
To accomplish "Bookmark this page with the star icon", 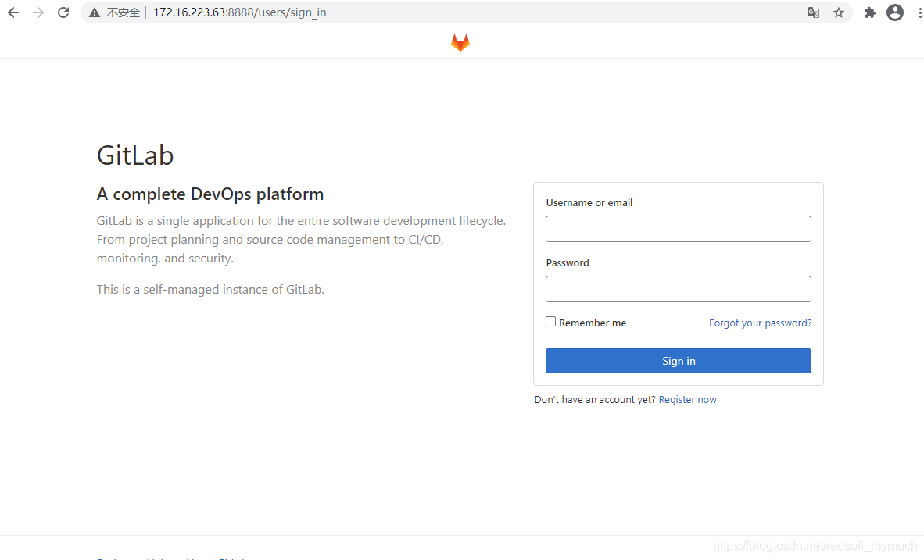I will [x=839, y=12].
